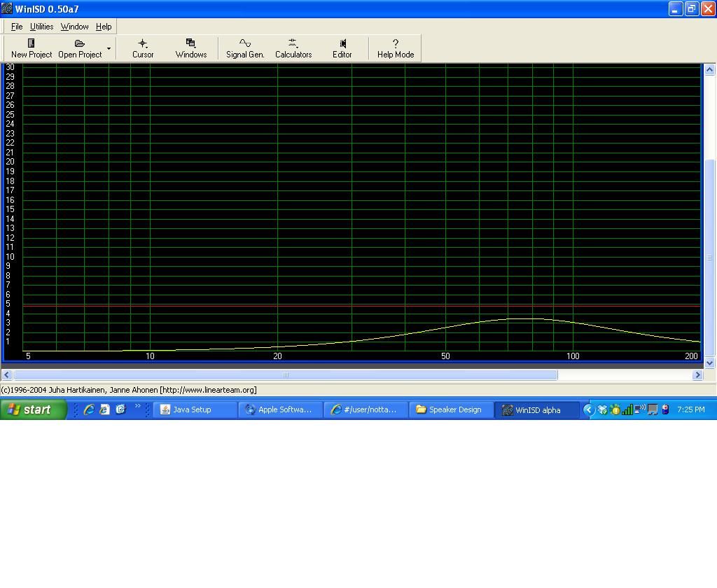Show hidden system tray icons
Image resolution: width=717 pixels, height=588 pixels.
pyautogui.click(x=589, y=409)
